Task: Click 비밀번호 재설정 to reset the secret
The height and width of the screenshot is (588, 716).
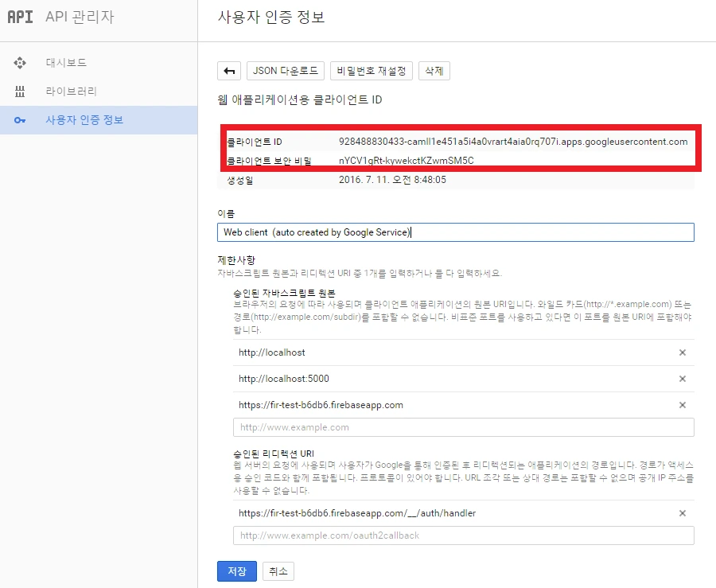Action: (372, 70)
